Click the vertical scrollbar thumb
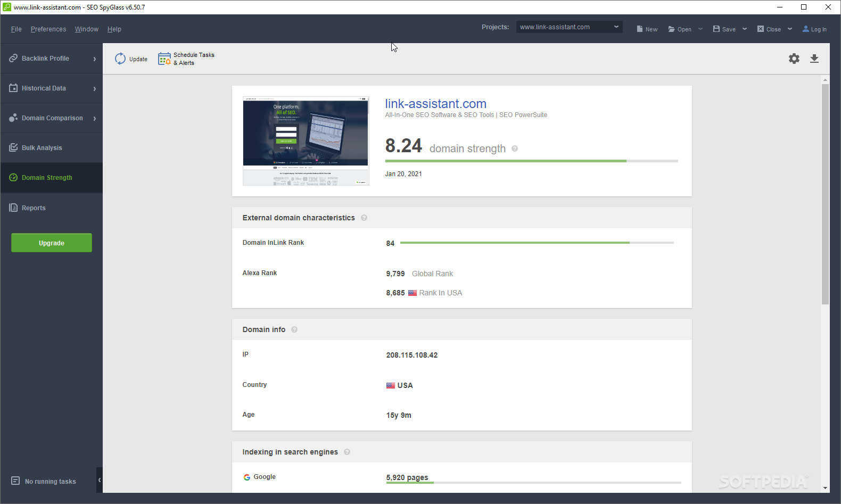Viewport: 841px width, 504px height. coord(826,194)
